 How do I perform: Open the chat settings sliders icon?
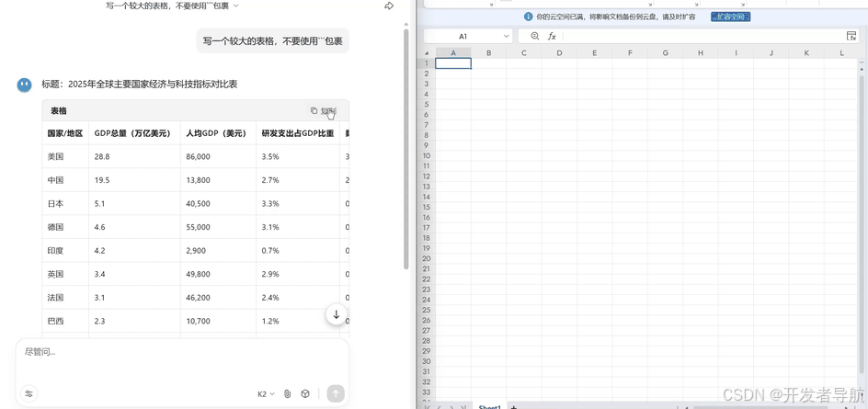point(29,394)
